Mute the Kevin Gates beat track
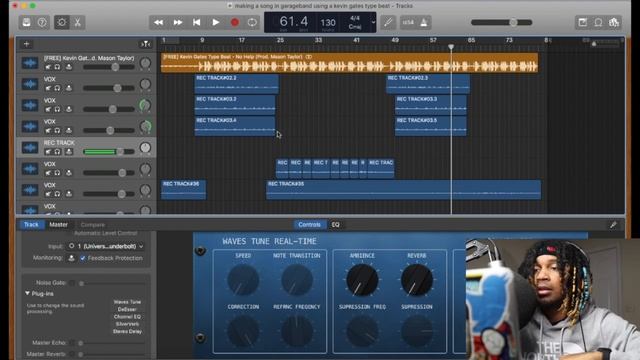The image size is (640, 360). [x=48, y=67]
